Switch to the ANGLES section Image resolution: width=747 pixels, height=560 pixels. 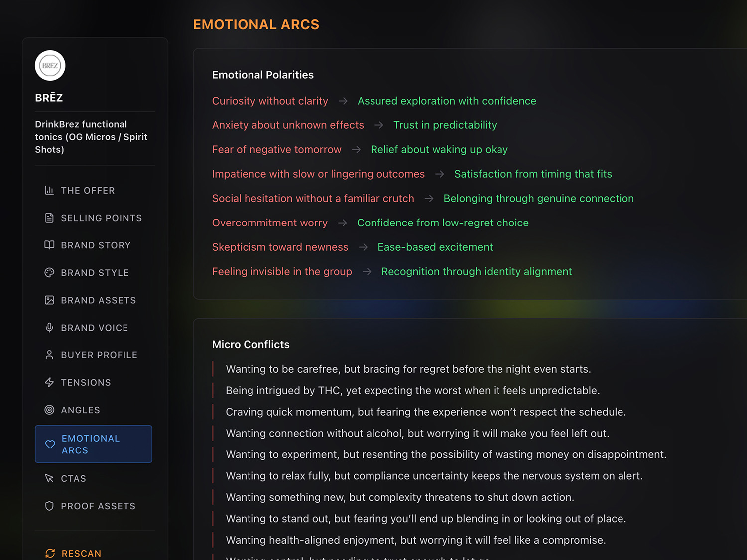(80, 410)
